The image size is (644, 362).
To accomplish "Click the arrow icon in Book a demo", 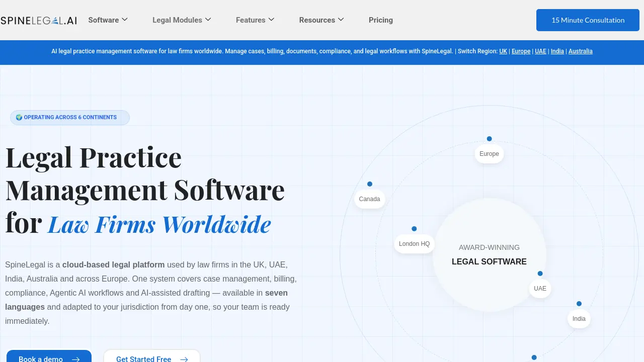I will point(75,359).
